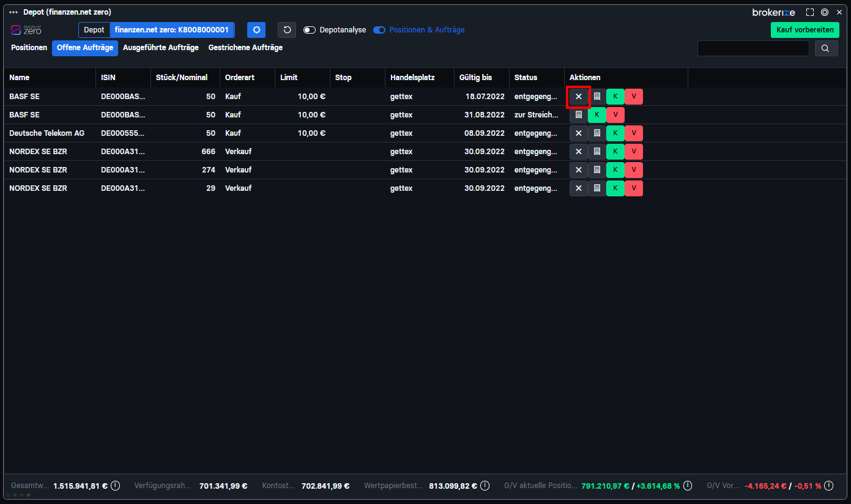Click red V sell button for BASF SE 18.07.2022

634,97
